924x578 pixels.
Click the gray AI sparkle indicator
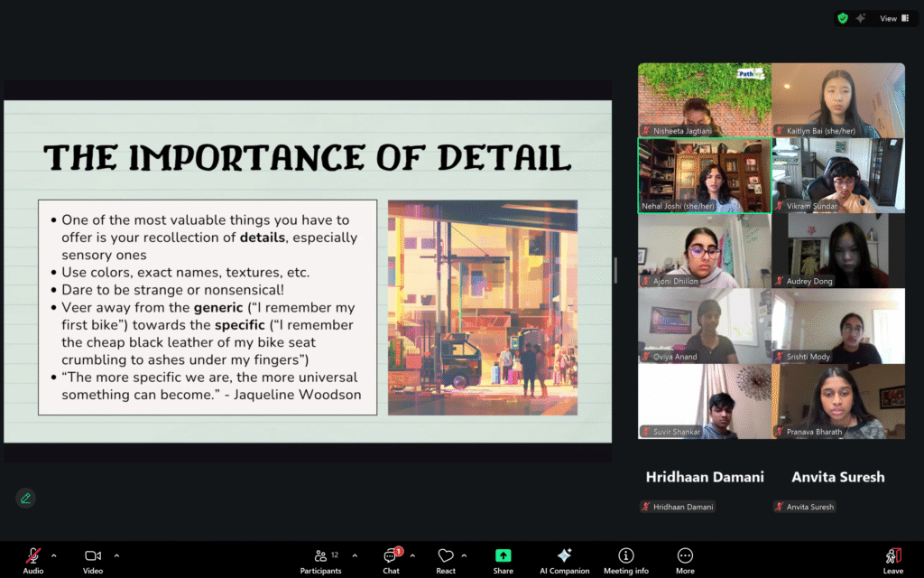coord(862,18)
